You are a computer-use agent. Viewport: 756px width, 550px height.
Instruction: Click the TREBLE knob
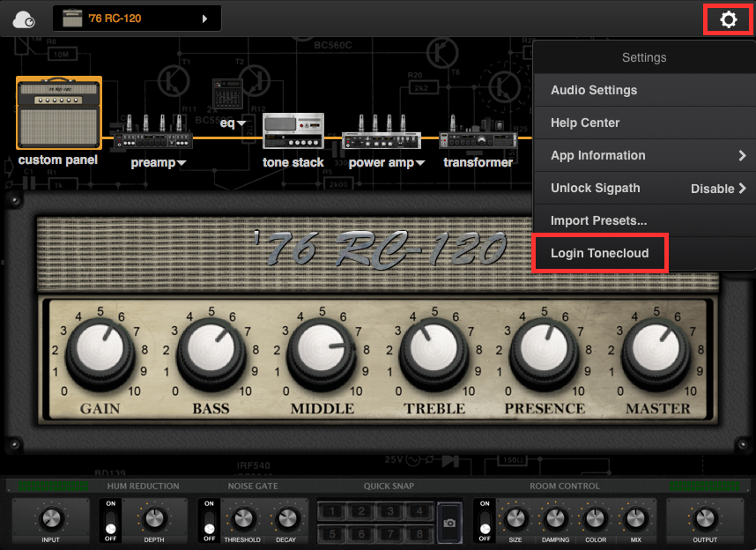(434, 353)
